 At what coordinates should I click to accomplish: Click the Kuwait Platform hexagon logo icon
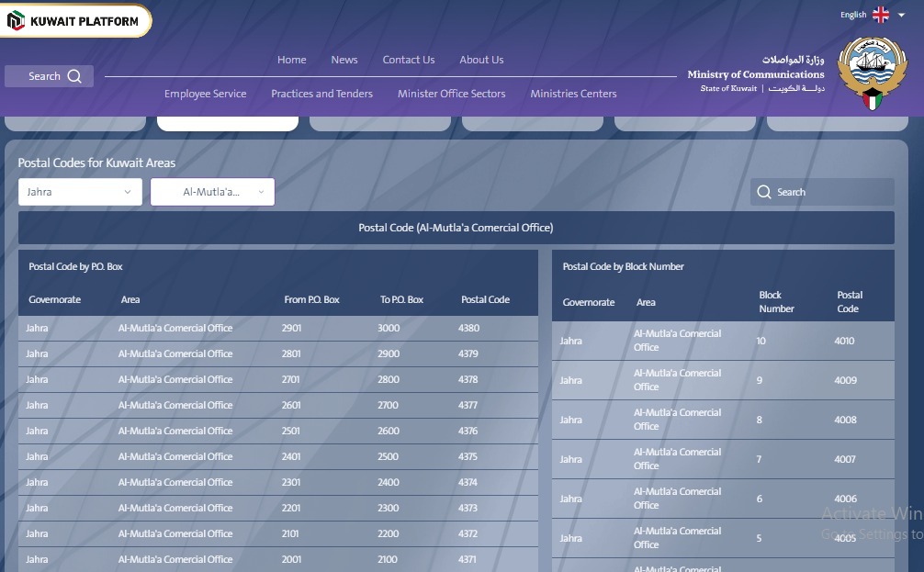[x=14, y=18]
